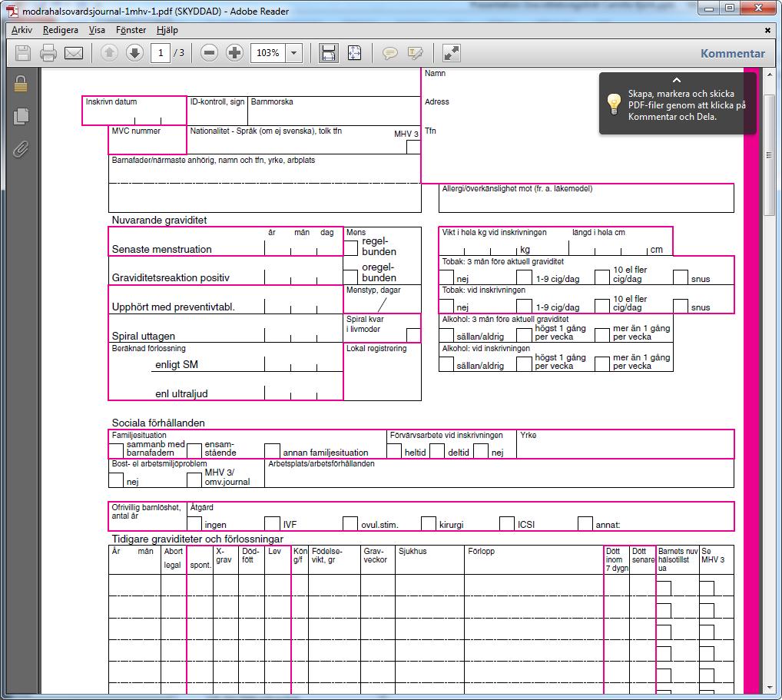Image resolution: width=782 pixels, height=700 pixels.
Task: Click the sticky note comment icon
Action: tap(390, 53)
